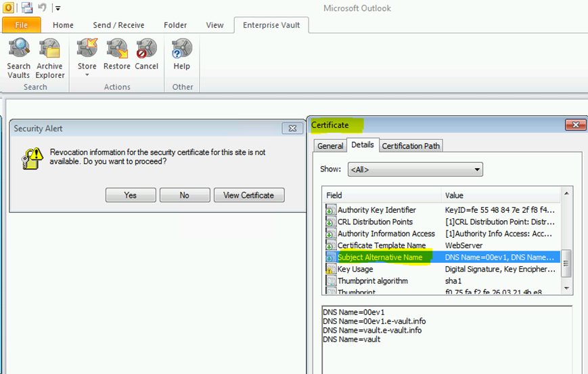Click the field list scroll up arrow
588x374 pixels.
pyautogui.click(x=566, y=193)
